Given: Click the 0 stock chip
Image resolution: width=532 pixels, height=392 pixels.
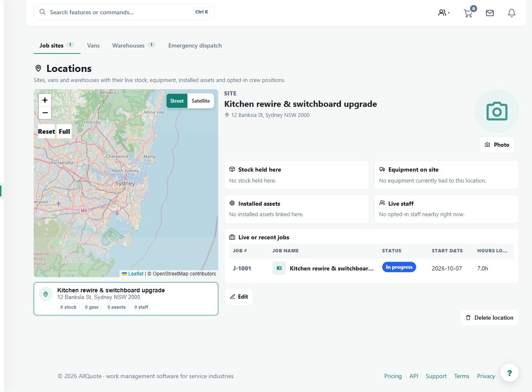Looking at the screenshot, I should pyautogui.click(x=68, y=307).
